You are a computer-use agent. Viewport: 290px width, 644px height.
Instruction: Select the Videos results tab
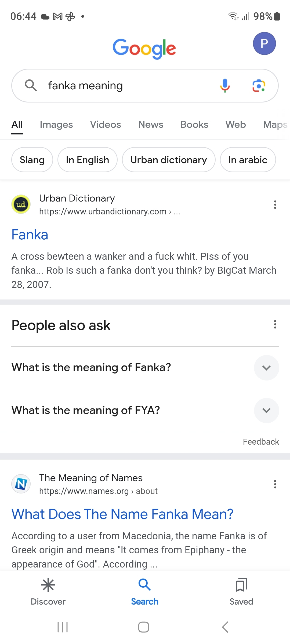106,125
